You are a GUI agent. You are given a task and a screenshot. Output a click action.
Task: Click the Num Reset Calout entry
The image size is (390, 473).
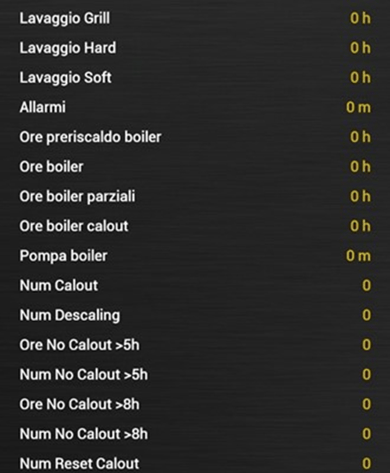[195, 461]
